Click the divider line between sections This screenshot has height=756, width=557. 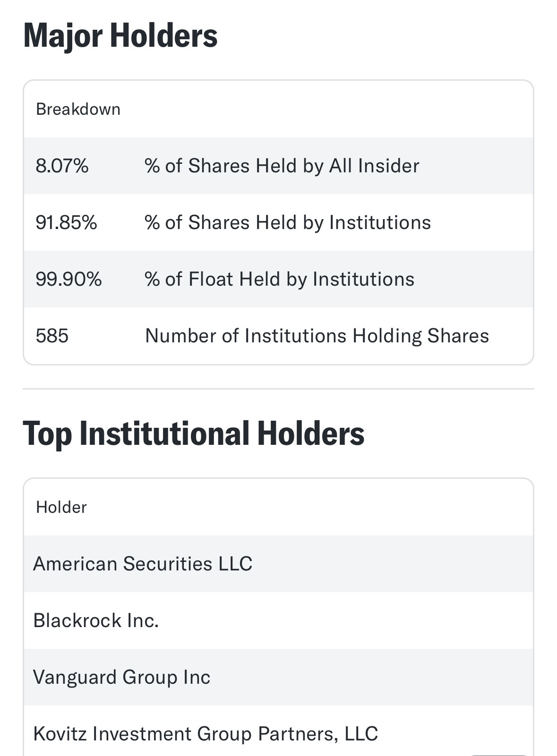[x=278, y=389]
